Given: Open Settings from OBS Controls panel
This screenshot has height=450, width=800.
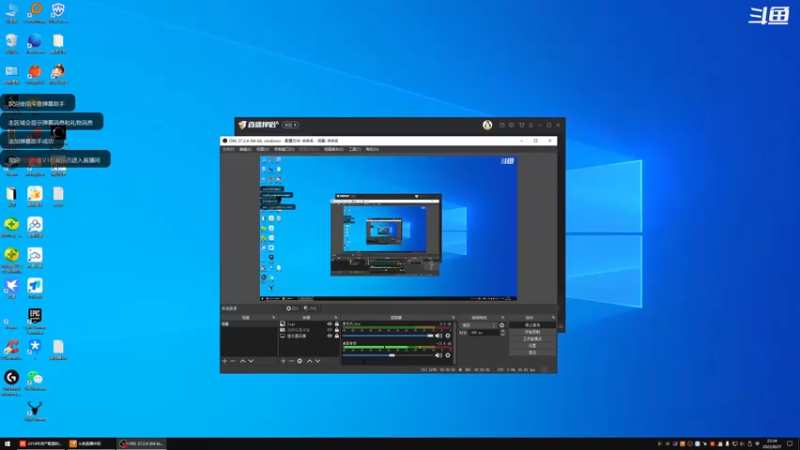Looking at the screenshot, I should 532,345.
